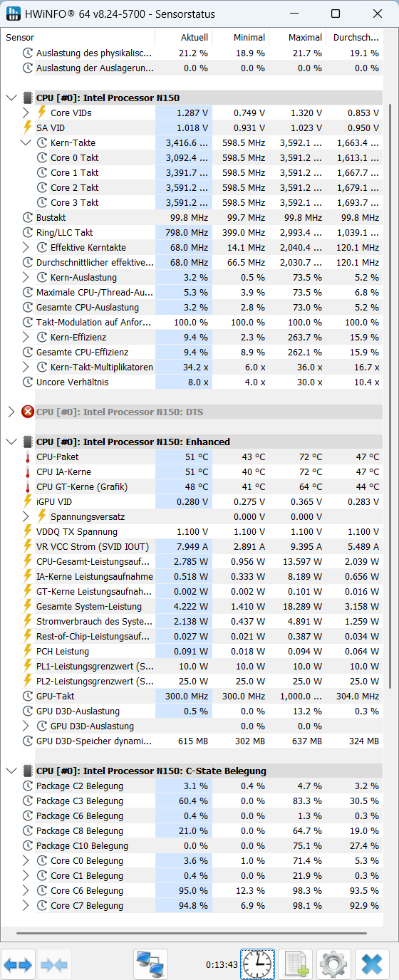Click chip icon of C-State Belegung header
Image resolution: width=399 pixels, height=980 pixels.
[x=28, y=771]
